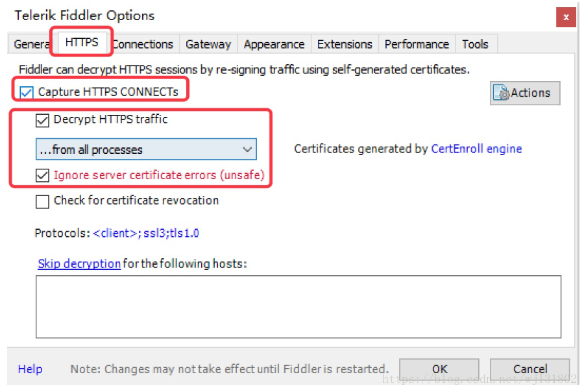584x392 pixels.
Task: Switch to the Extensions tab
Action: 345,44
